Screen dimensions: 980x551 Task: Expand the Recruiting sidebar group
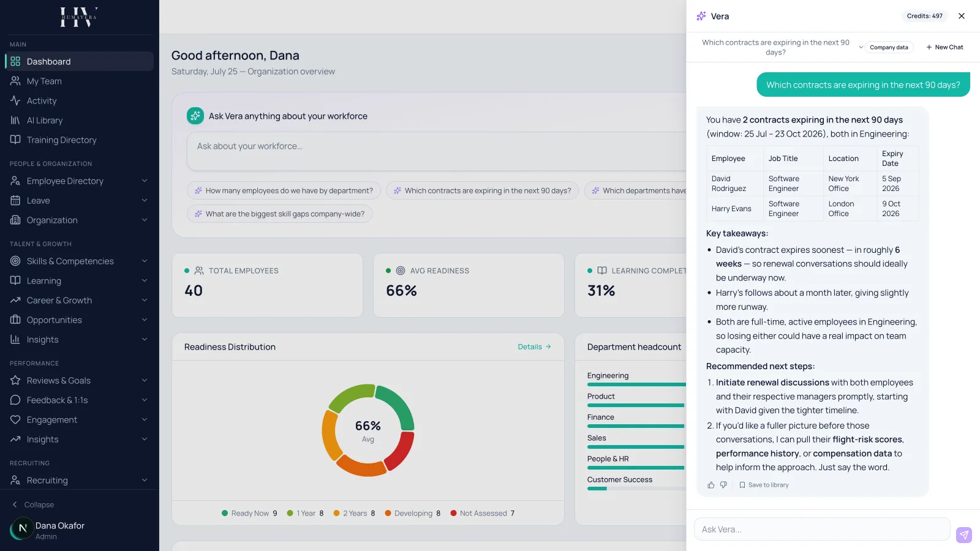[x=80, y=481]
